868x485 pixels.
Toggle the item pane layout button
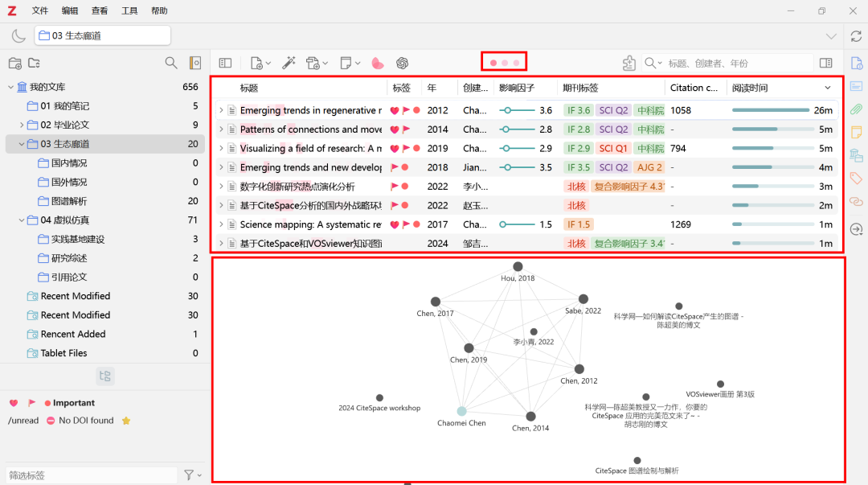[x=825, y=63]
